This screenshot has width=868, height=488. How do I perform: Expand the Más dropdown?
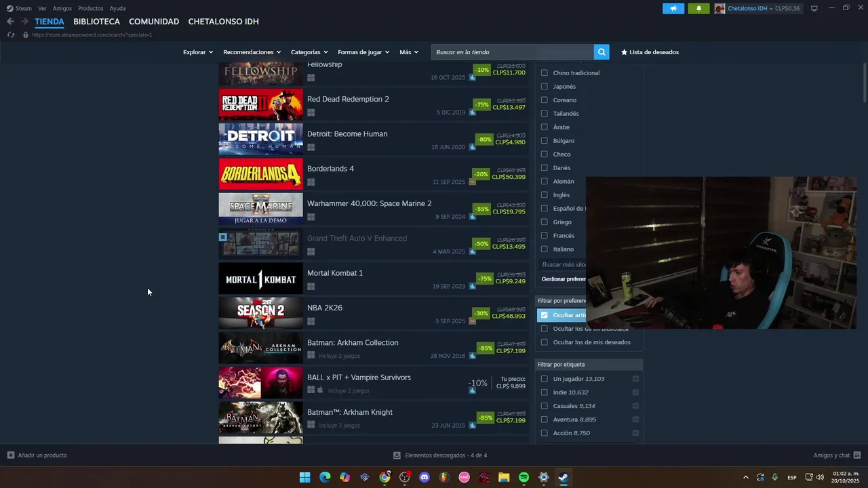click(409, 52)
